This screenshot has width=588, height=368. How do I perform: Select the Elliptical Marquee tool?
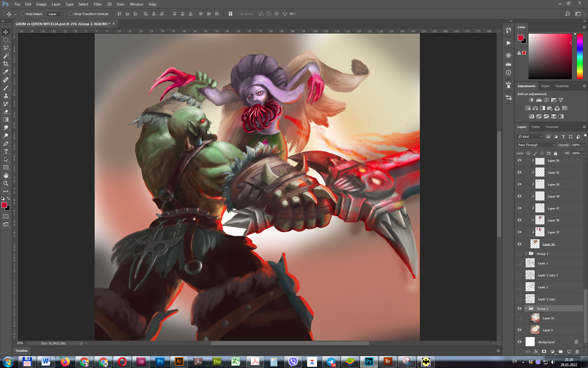[x=6, y=40]
